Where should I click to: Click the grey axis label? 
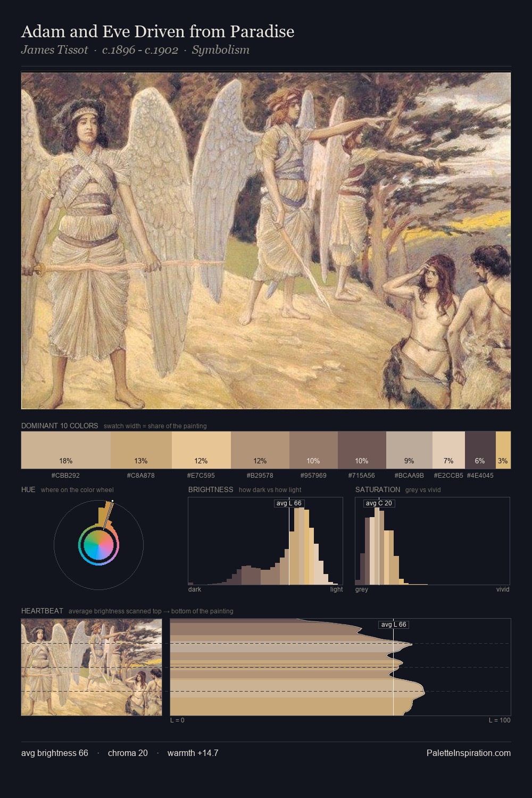tap(362, 589)
